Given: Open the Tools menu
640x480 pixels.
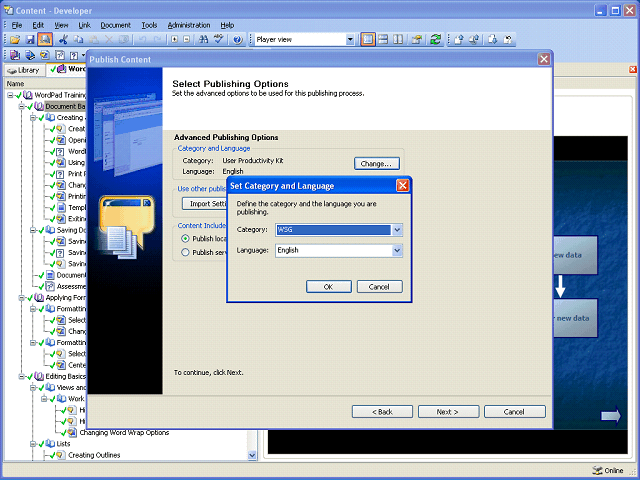Looking at the screenshot, I should click(x=149, y=25).
